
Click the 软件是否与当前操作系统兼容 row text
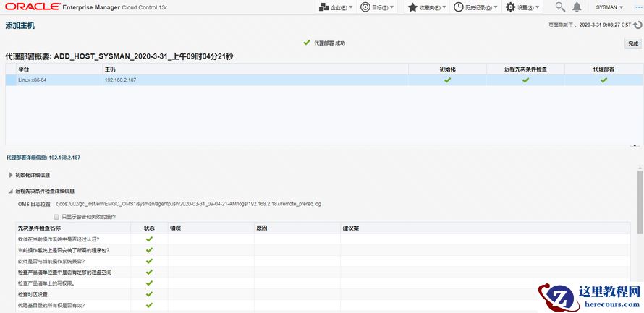coord(51,261)
